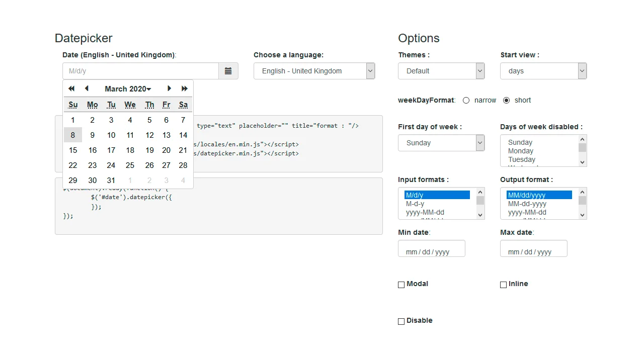Enable the Inline option
This screenshot has height=362, width=644.
[503, 285]
